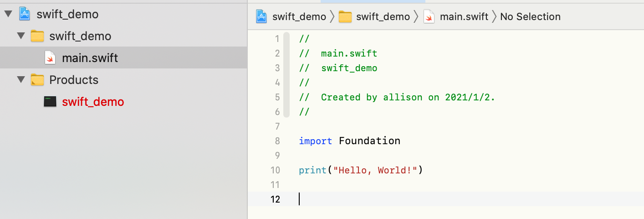Click the swift_demo project icon in navigator
Screen dimensions: 644x219
click(25, 14)
